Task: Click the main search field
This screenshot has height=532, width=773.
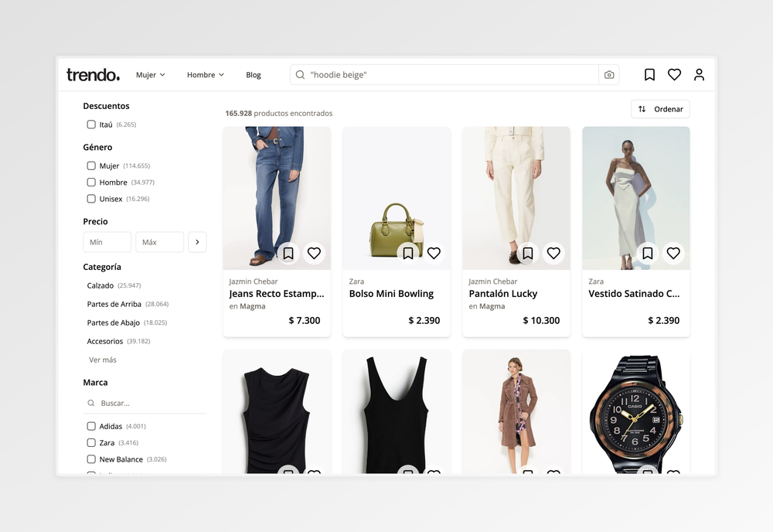Action: click(x=444, y=74)
